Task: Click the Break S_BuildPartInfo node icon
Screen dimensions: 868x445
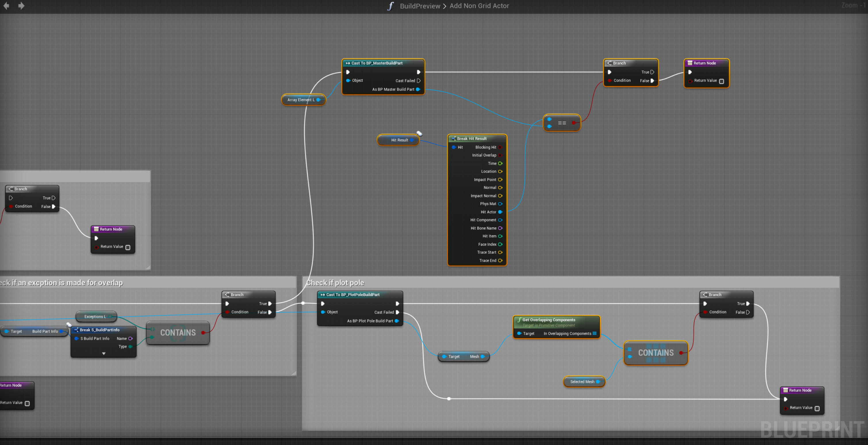Action: pyautogui.click(x=76, y=330)
